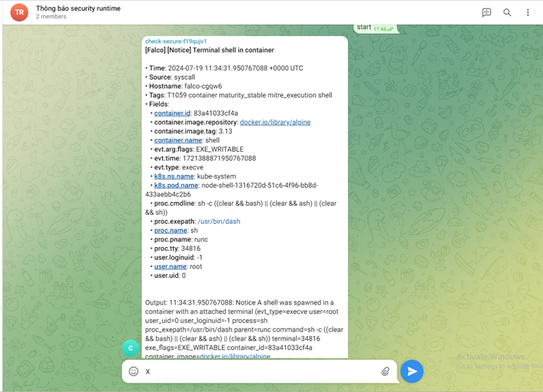Open the emoji picker smiley icon
The width and height of the screenshot is (543, 392).
134,371
